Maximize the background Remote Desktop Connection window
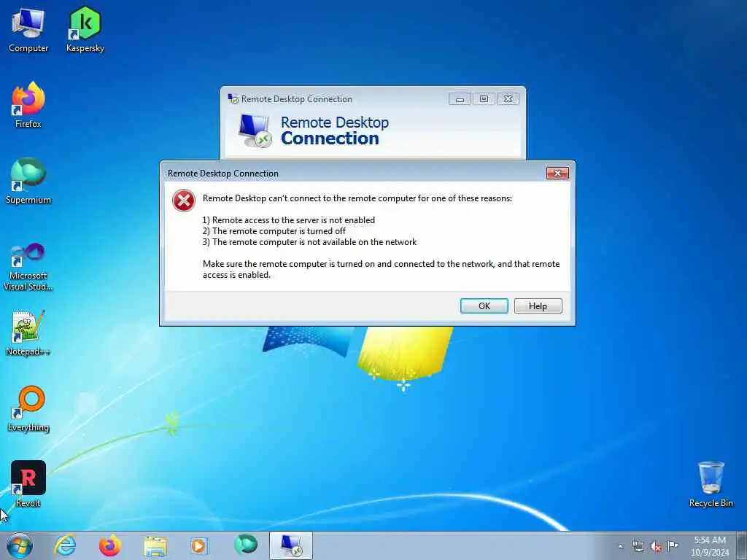This screenshot has height=560, width=747. [484, 98]
